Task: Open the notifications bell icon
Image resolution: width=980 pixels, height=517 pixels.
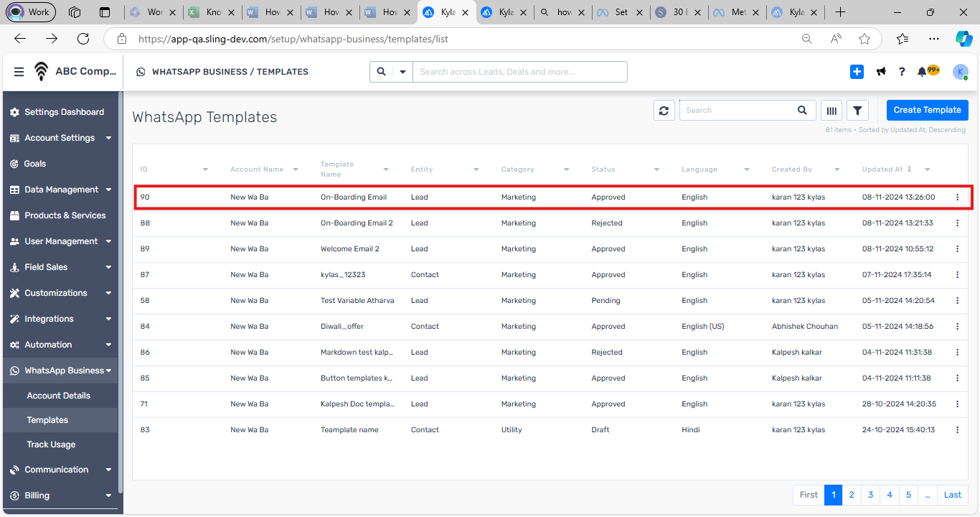Action: 922,72
